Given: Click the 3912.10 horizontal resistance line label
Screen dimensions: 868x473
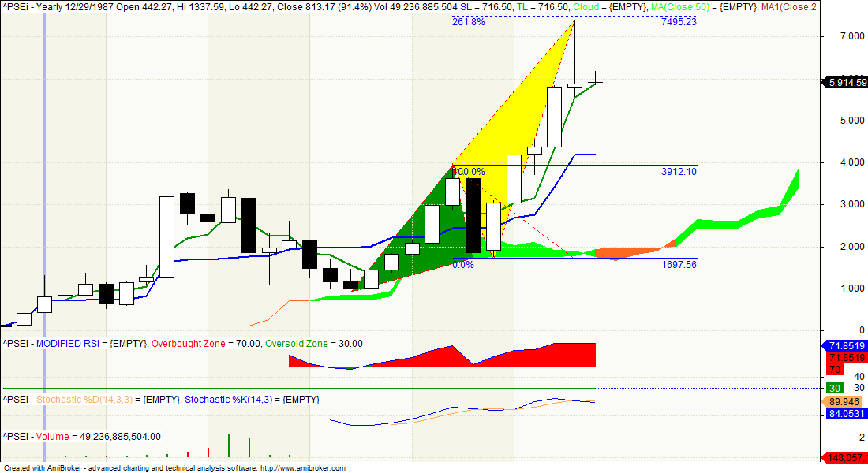Looking at the screenshot, I should pyautogui.click(x=678, y=171).
